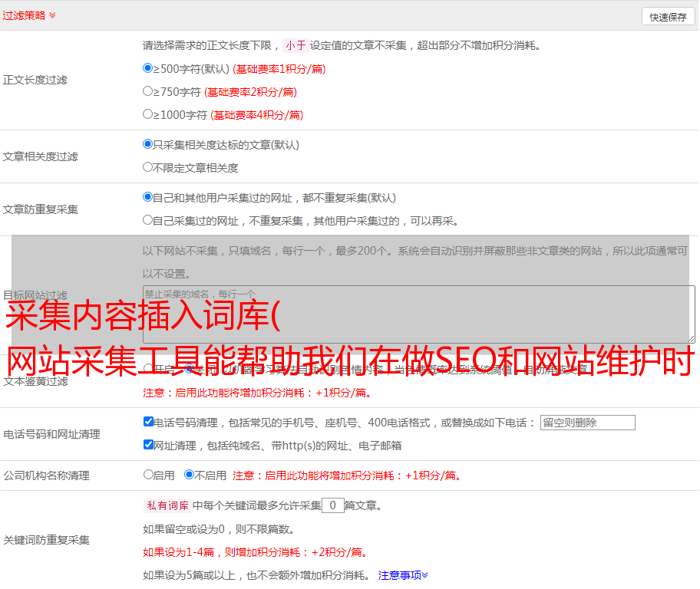Select the ≥750字符 length option

147,91
